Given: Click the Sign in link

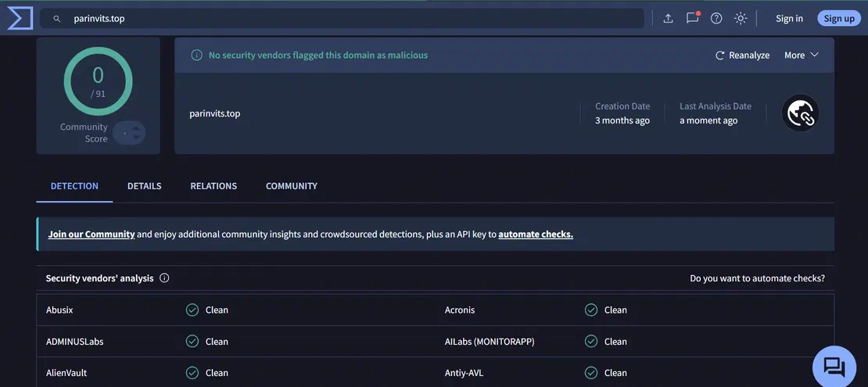Looking at the screenshot, I should click(789, 18).
